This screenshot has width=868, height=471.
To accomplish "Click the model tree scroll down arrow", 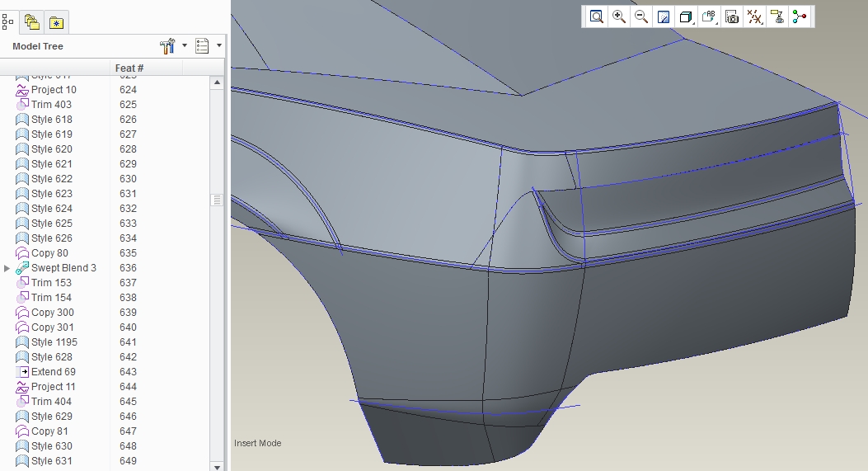I will coord(217,467).
